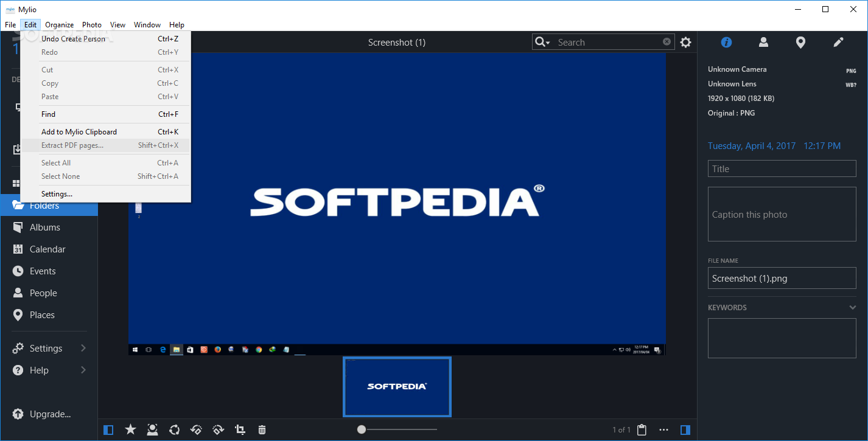Viewport: 868px width, 441px height.
Task: Open the Help menu in menu bar
Action: pyautogui.click(x=177, y=25)
